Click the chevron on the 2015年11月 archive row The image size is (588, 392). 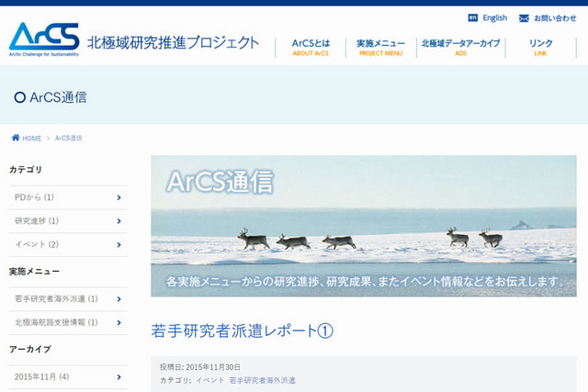[119, 377]
